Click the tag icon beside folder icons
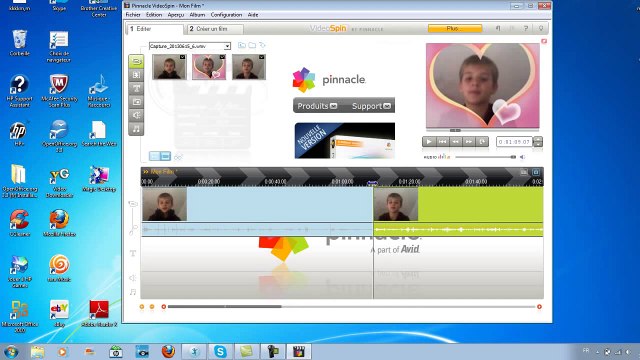Screen dimensions: 640x360 tap(262, 45)
